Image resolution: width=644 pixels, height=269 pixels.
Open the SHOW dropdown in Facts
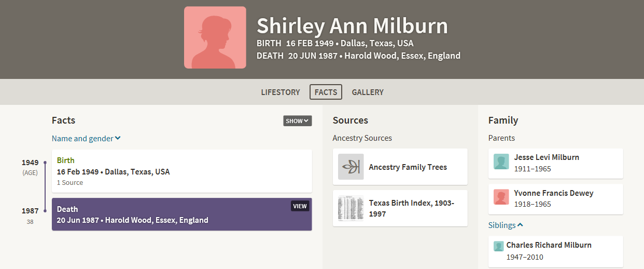[297, 121]
